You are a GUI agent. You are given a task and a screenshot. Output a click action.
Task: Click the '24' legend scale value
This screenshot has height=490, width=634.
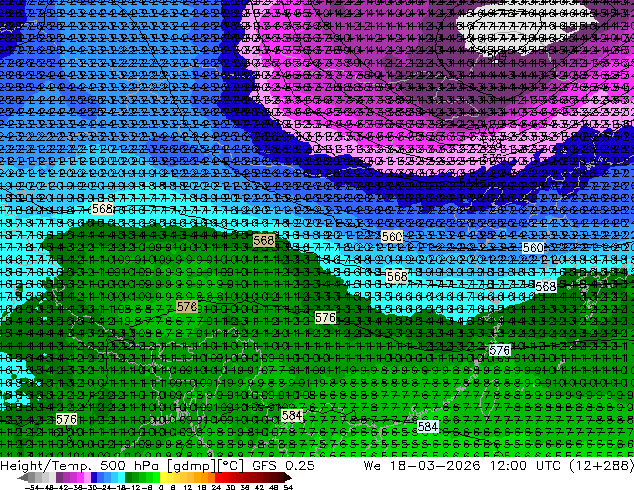click(216, 487)
